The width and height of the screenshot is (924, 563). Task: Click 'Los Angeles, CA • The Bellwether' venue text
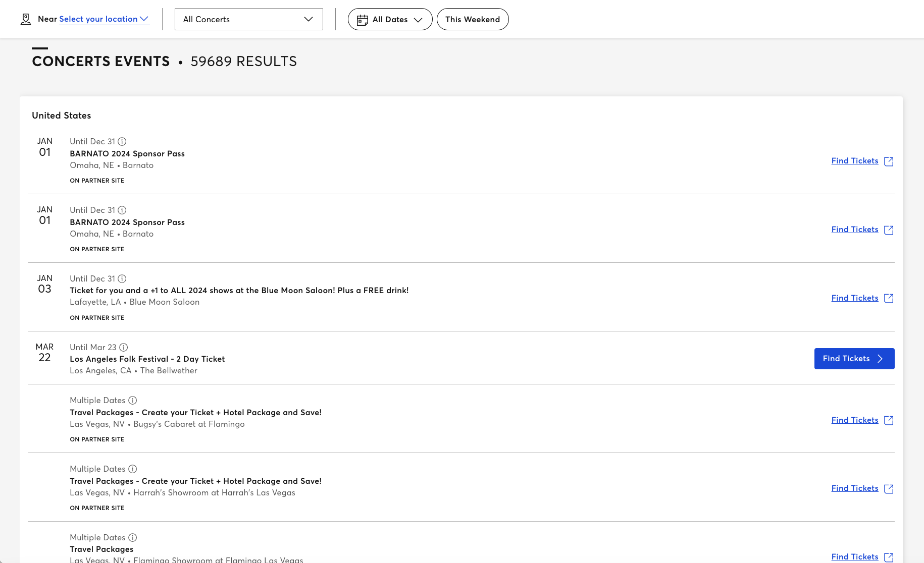coord(134,371)
